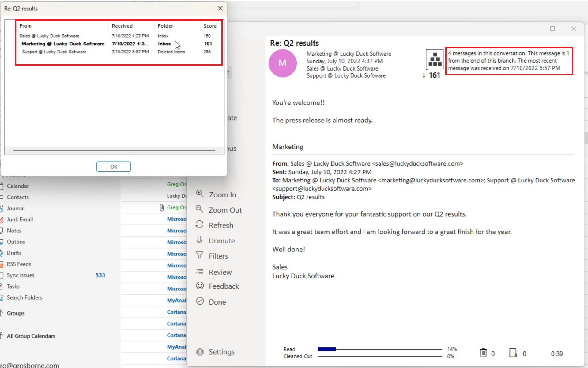Sort list by Received column header
This screenshot has height=368, width=588.
tap(122, 26)
